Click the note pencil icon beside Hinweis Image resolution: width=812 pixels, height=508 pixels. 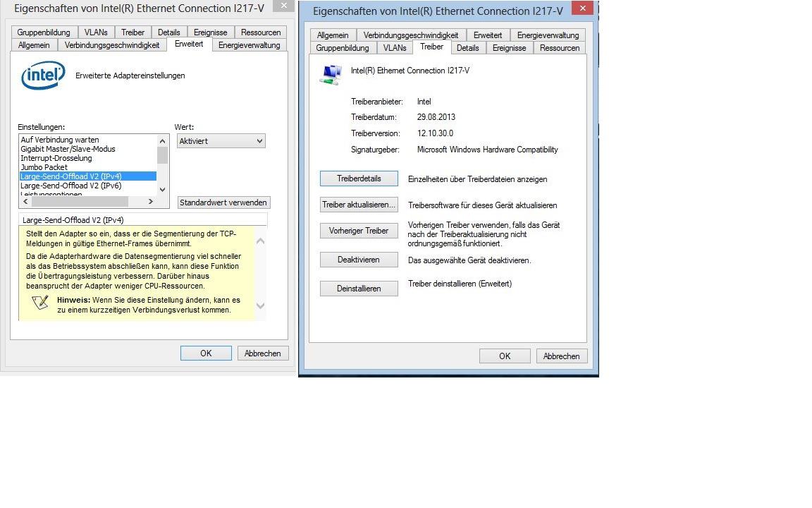click(40, 302)
